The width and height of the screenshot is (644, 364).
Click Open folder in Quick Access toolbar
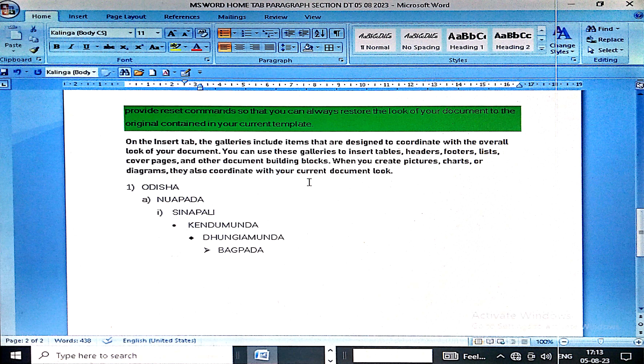[139, 73]
